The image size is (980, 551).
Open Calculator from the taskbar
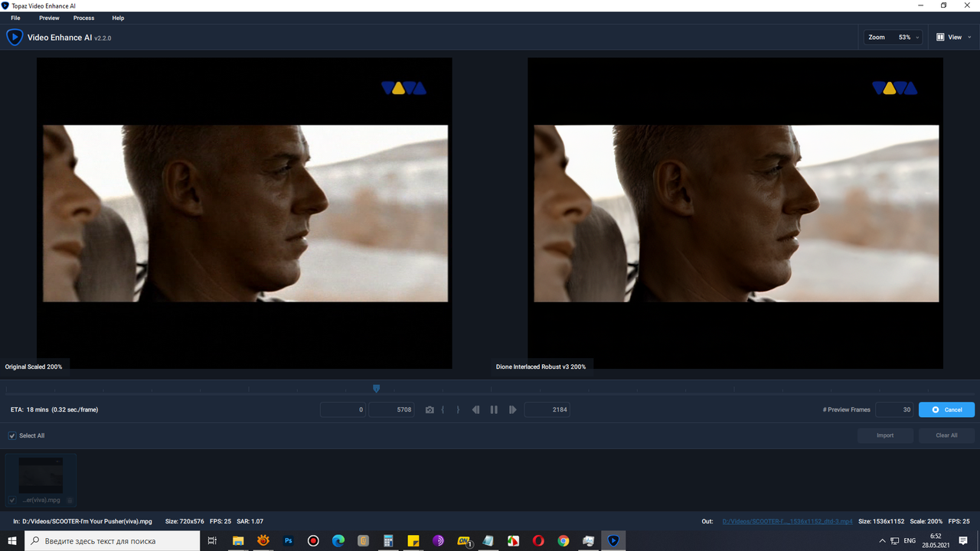[388, 541]
